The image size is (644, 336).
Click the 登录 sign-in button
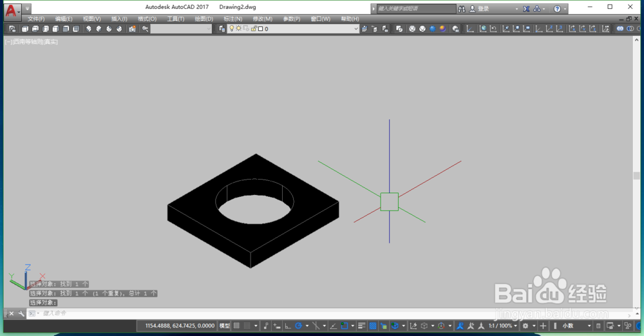tap(479, 8)
